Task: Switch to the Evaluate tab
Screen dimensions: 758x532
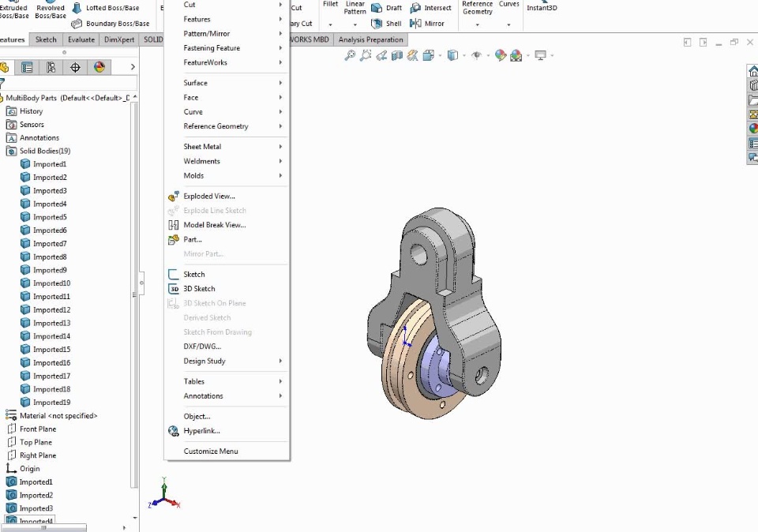Action: pos(81,39)
